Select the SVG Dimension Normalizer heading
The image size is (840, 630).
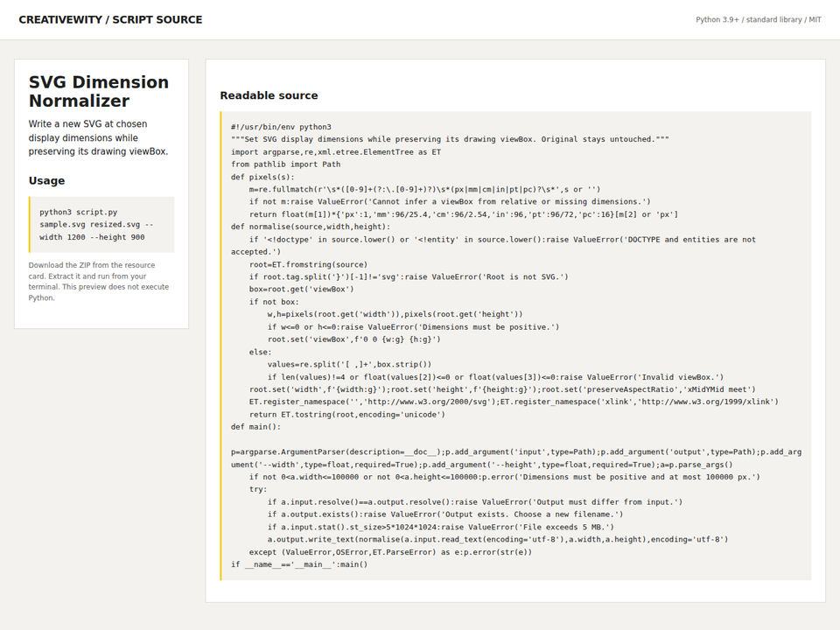coord(99,92)
